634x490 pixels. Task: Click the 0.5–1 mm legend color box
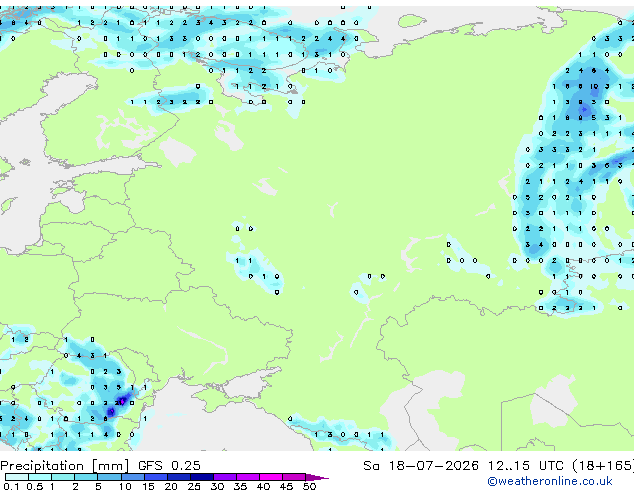(x=40, y=477)
